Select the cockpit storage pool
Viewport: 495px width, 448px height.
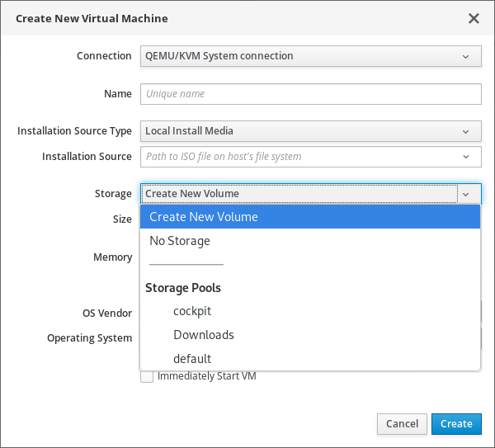point(191,311)
